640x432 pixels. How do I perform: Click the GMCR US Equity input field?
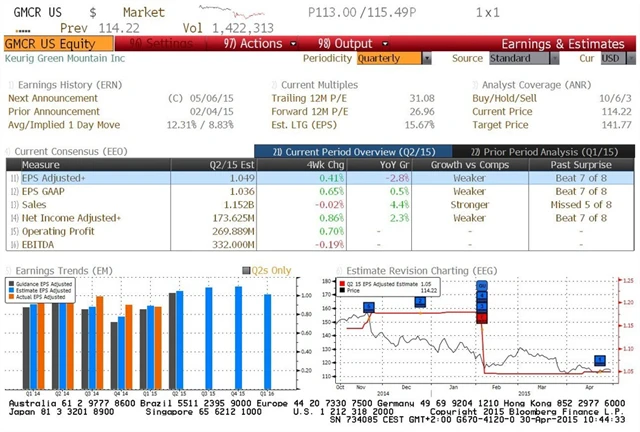[x=62, y=44]
